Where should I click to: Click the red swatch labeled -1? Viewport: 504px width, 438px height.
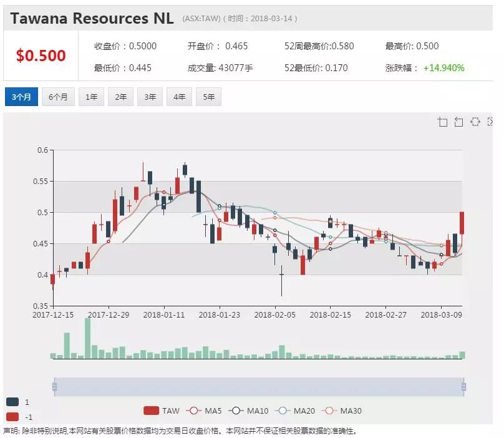coord(12,417)
